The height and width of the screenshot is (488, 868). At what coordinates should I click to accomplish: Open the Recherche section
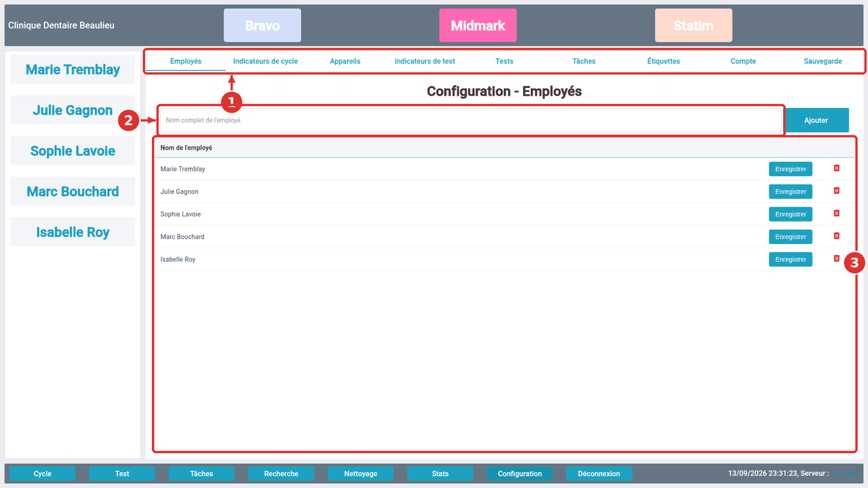coord(281,474)
